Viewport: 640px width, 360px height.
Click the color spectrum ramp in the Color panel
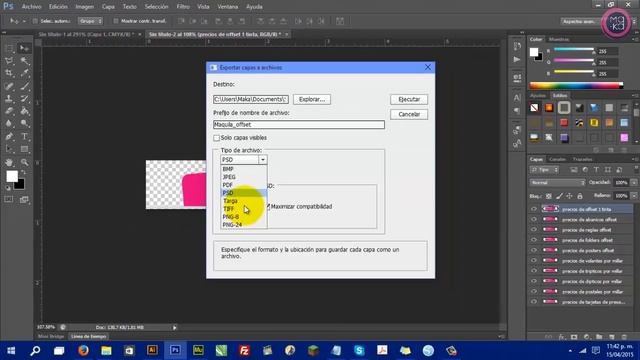(x=576, y=86)
